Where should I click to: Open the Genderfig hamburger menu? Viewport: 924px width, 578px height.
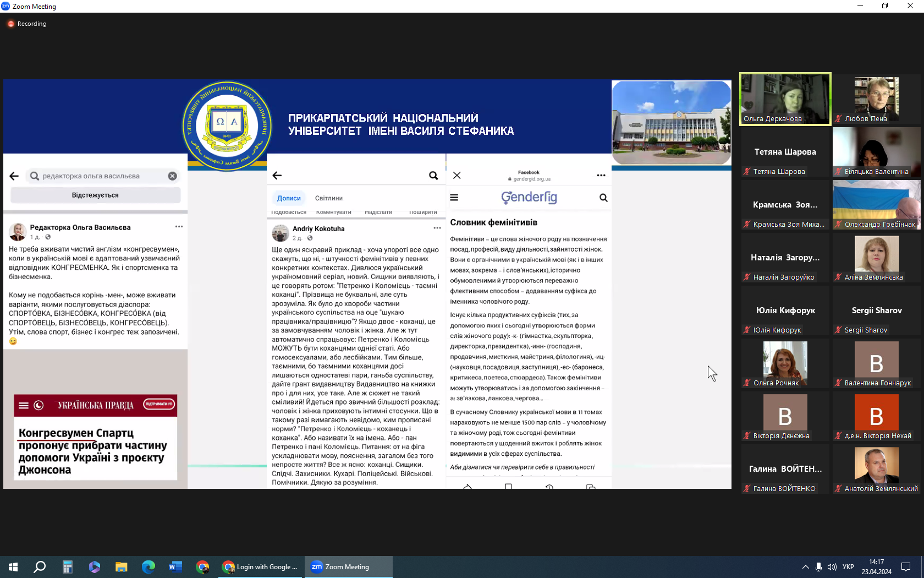click(x=454, y=198)
